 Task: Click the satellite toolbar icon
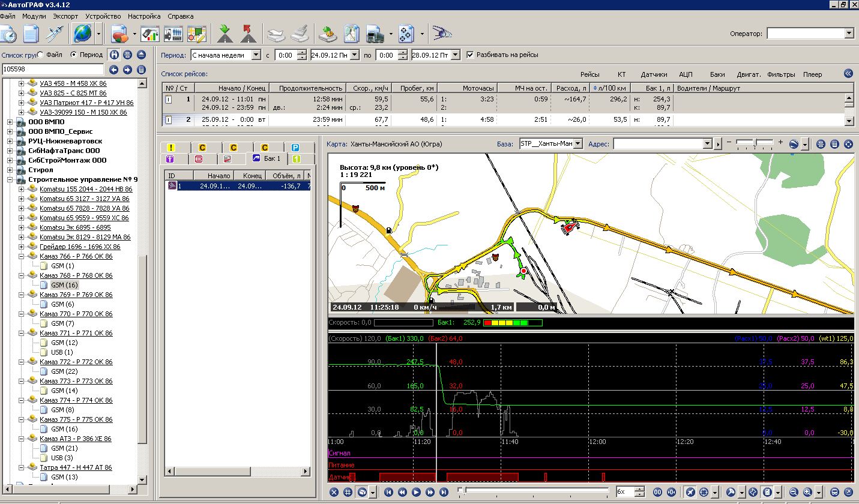point(55,34)
